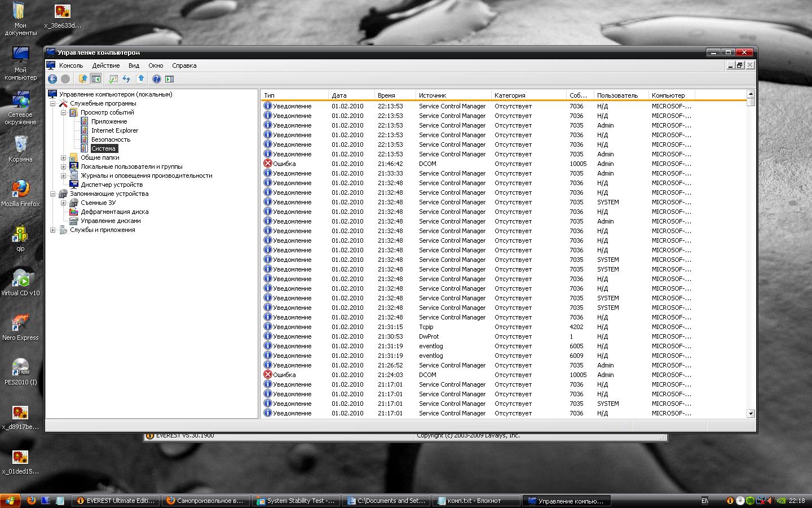Open Help using the blue question mark icon
Screen dimensions: 812x508
click(156, 79)
